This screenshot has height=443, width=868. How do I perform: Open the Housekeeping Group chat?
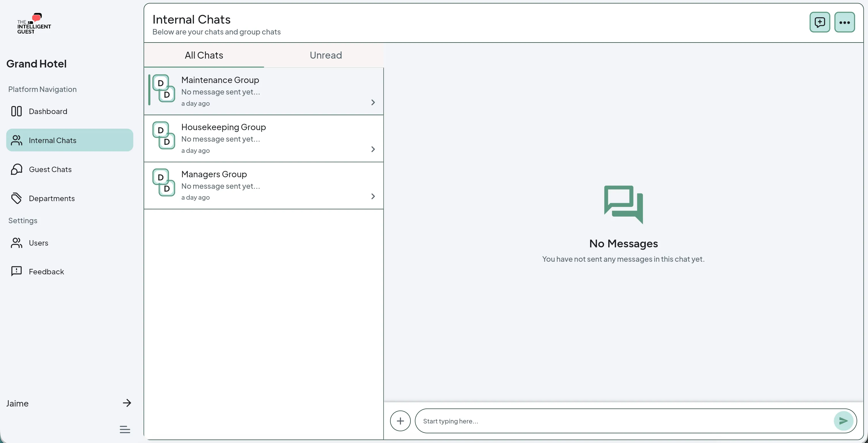coord(264,138)
